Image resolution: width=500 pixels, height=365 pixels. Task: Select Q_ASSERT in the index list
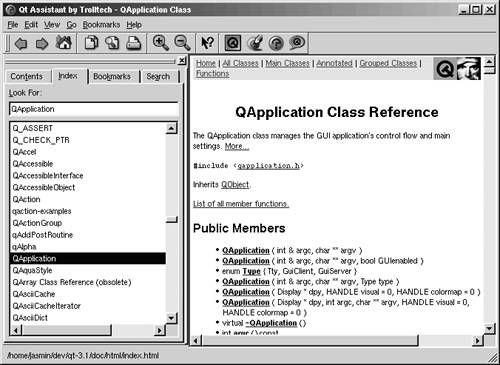pyautogui.click(x=88, y=128)
